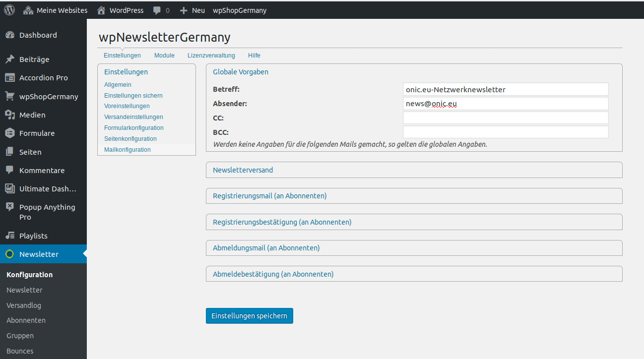
Task: Open Dashboard via gauge icon
Action: (9, 35)
